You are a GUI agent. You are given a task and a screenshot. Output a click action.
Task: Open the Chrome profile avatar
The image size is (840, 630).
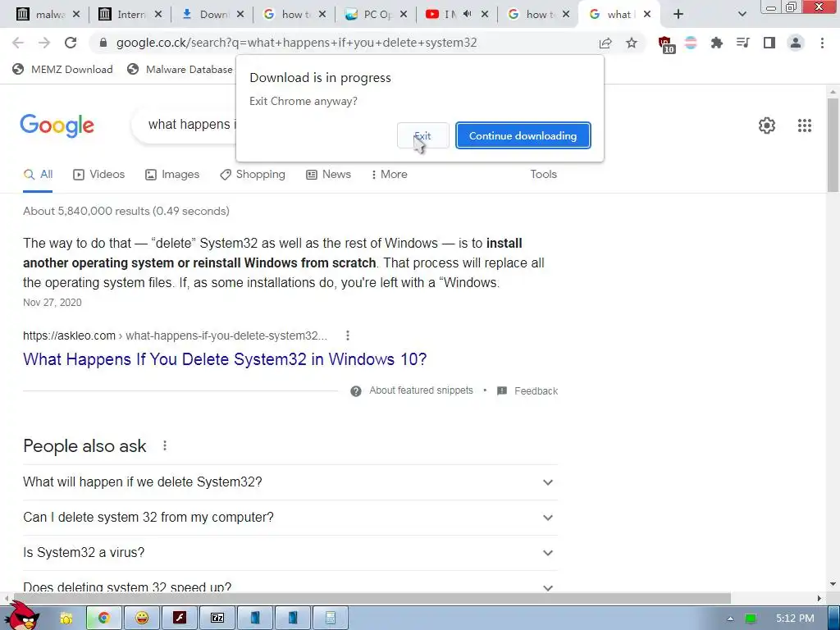pyautogui.click(x=796, y=43)
